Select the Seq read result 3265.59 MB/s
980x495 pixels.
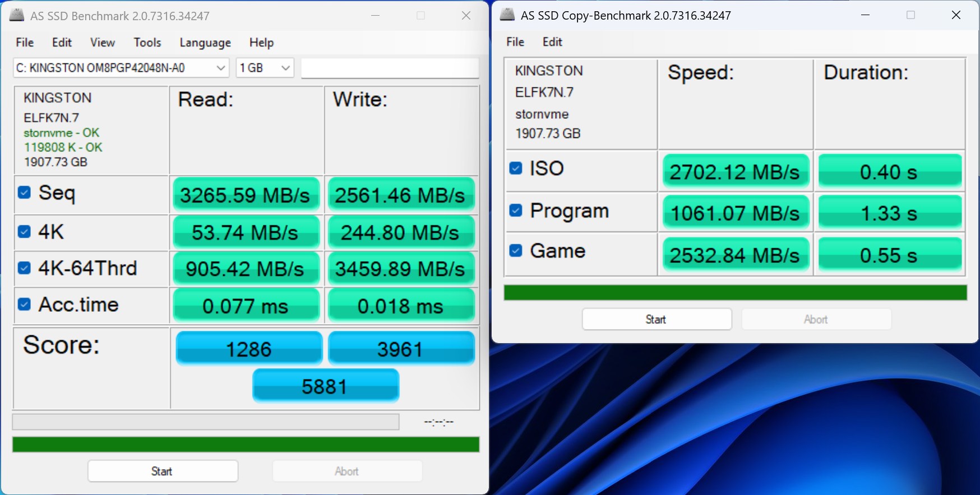246,195
